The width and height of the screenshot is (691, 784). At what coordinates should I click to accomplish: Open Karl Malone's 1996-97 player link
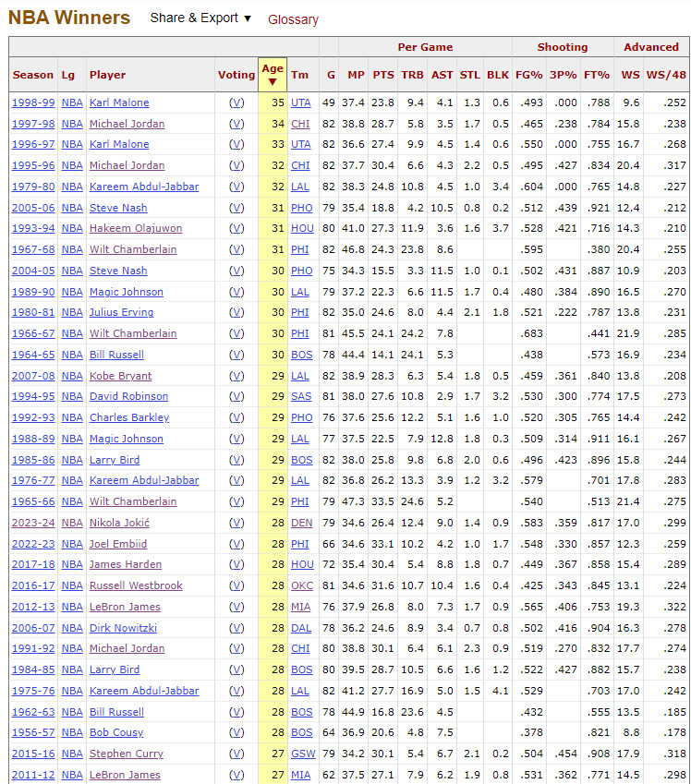coord(119,144)
